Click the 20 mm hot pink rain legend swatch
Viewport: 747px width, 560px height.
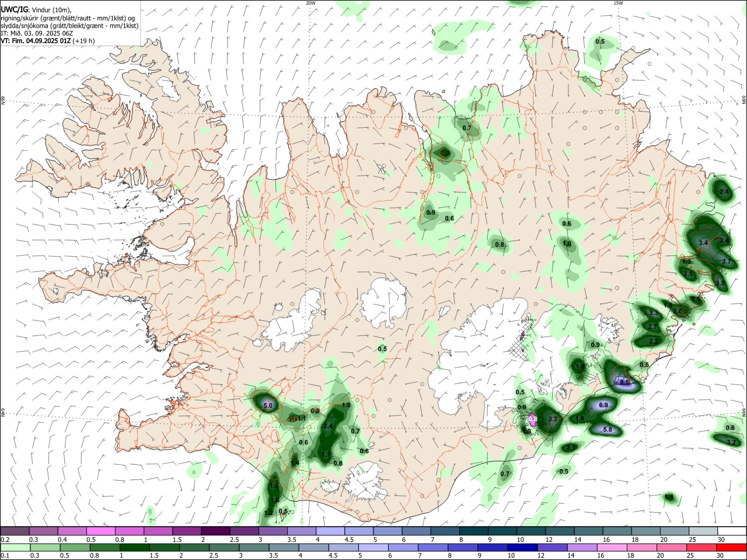(671, 547)
